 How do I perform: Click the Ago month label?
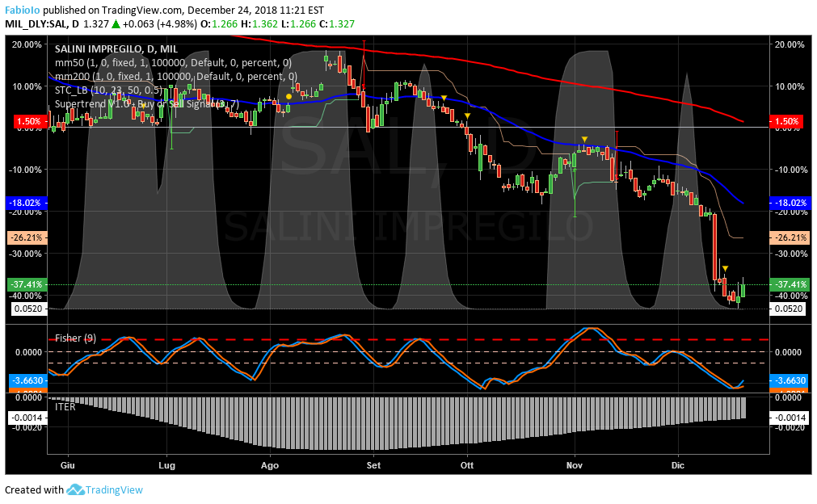270,465
